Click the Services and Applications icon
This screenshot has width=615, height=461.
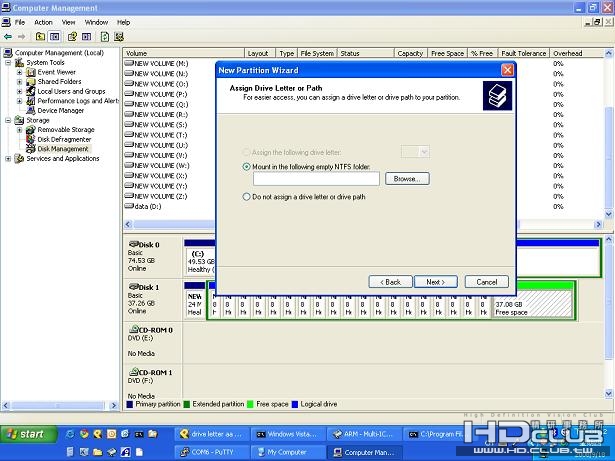click(19, 159)
